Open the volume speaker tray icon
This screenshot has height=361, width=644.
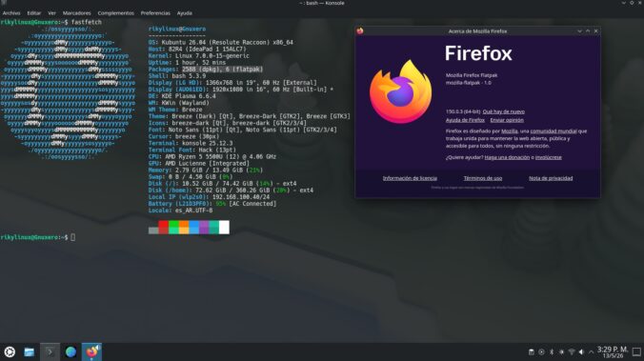click(581, 352)
